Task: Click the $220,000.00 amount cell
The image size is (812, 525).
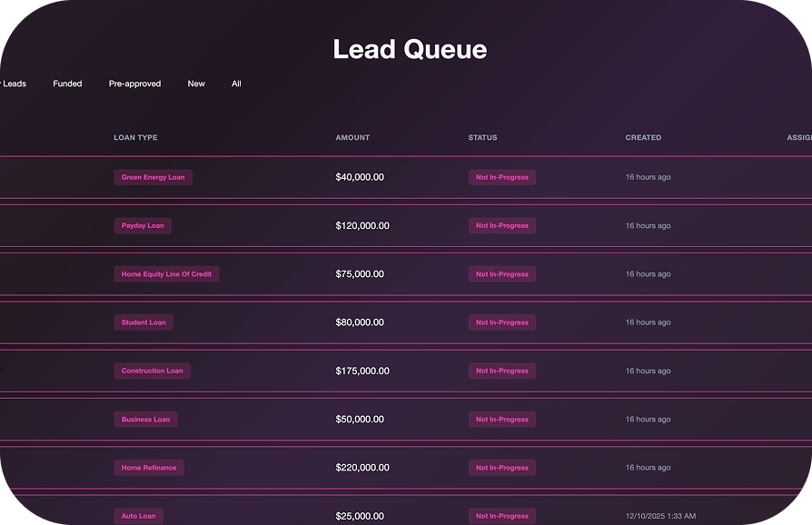Action: pyautogui.click(x=362, y=468)
